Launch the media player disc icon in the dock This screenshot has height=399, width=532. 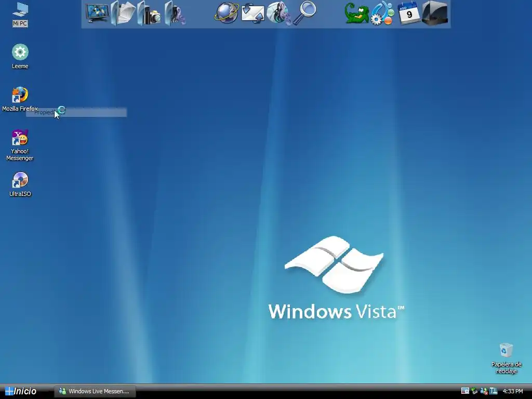pos(278,14)
